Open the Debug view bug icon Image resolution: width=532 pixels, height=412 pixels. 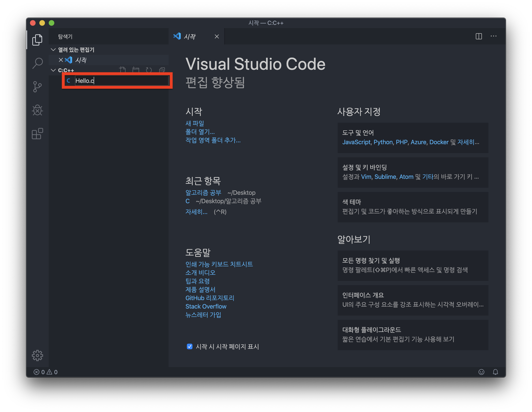(37, 110)
